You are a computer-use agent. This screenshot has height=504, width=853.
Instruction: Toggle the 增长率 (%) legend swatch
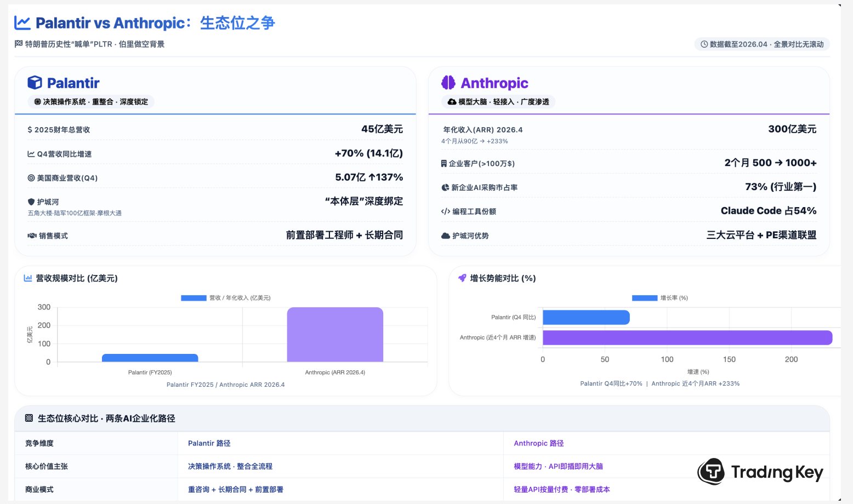point(644,298)
